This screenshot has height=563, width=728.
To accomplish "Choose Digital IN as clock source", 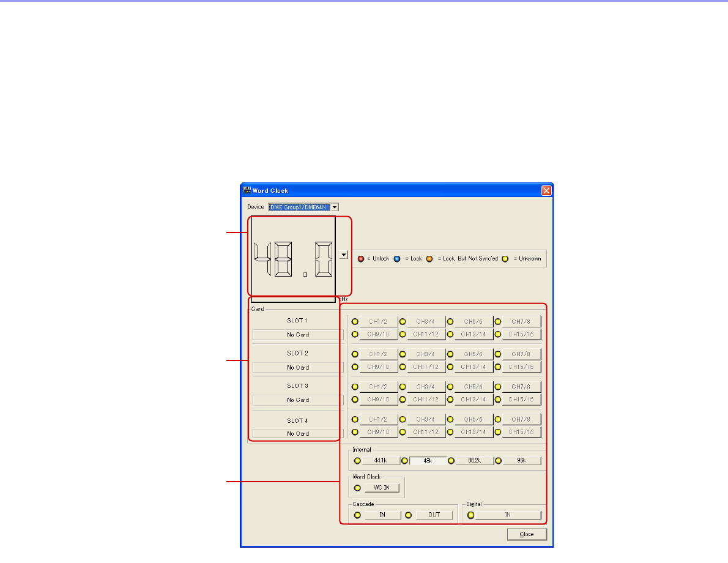I will 508,515.
